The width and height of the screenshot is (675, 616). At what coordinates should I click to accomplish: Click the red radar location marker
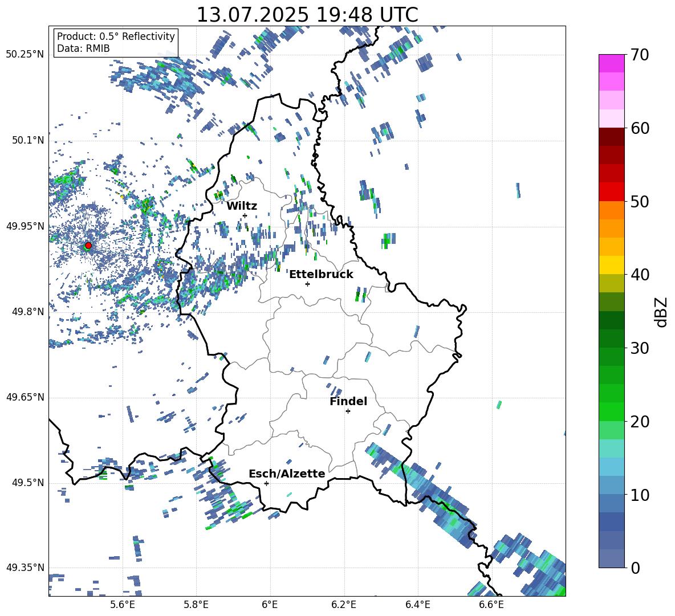click(88, 246)
